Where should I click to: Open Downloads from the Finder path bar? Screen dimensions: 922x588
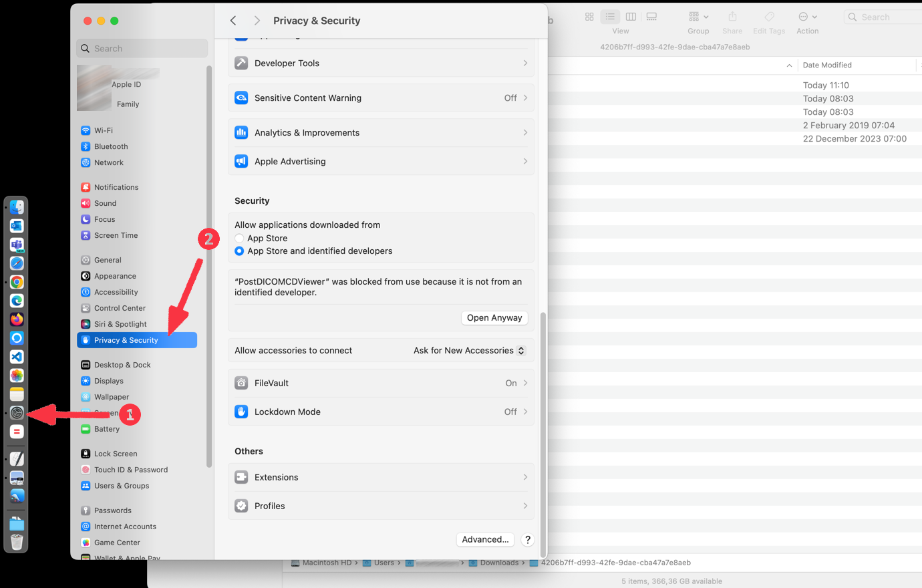point(498,563)
